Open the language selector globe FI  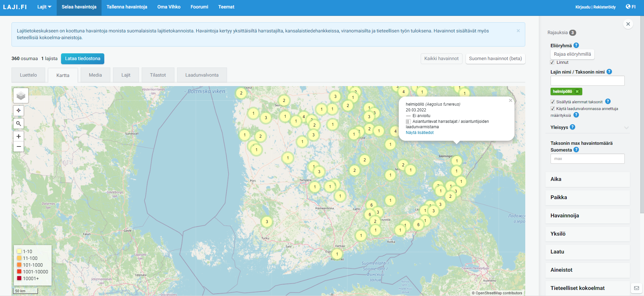coord(630,7)
